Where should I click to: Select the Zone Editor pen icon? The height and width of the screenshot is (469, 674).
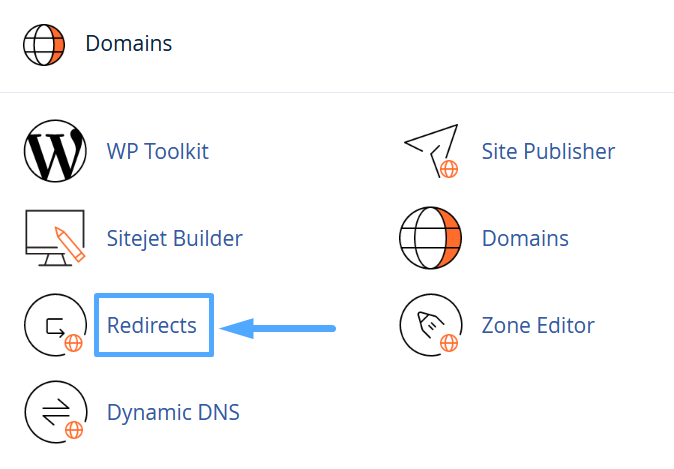430,325
